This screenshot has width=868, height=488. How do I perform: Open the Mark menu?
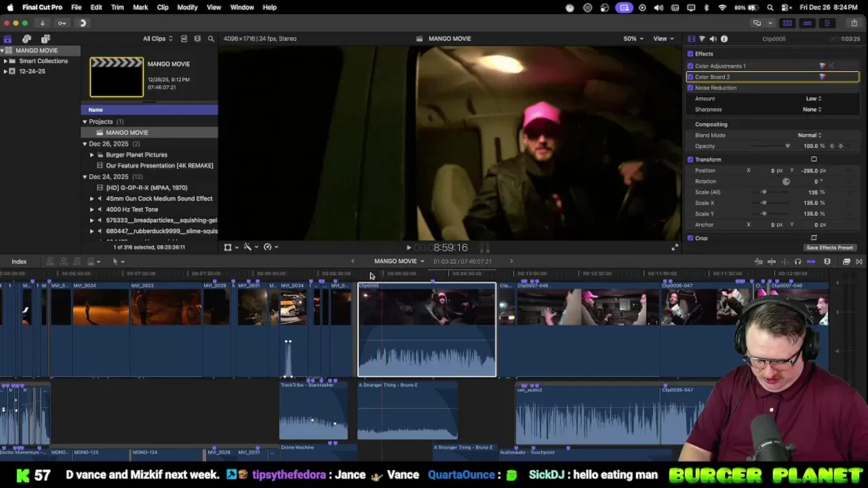click(140, 7)
